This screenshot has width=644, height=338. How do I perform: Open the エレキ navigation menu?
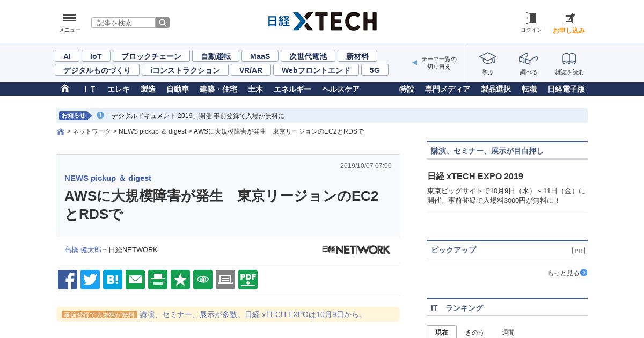tap(119, 89)
